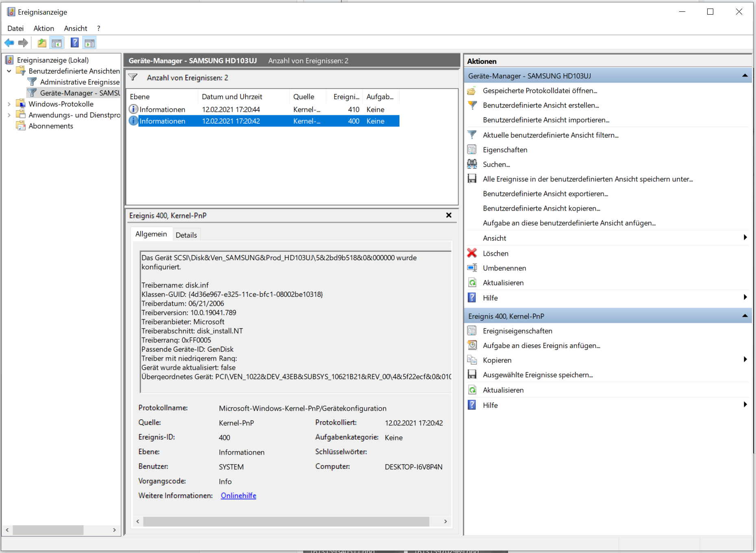Click the Ereigniseigenschaften icon
The height and width of the screenshot is (553, 756).
pos(472,331)
